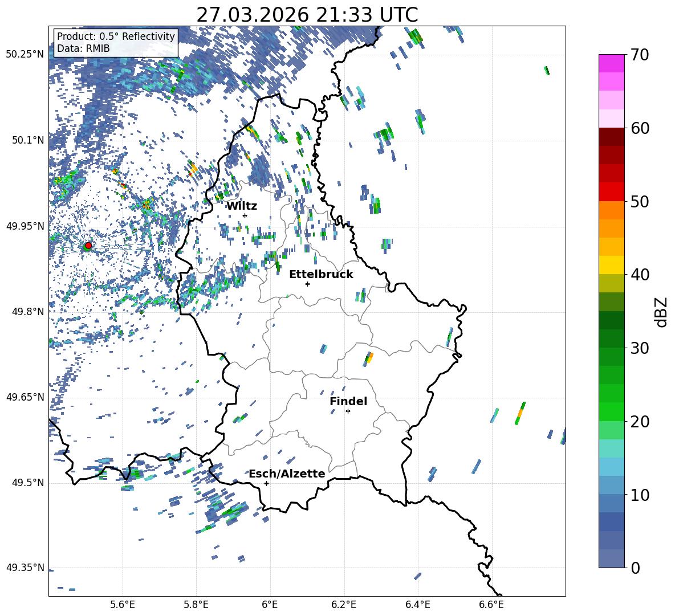Image resolution: width=675 pixels, height=616 pixels.
Task: Click the Wiltz station cross marker
Action: 245,215
